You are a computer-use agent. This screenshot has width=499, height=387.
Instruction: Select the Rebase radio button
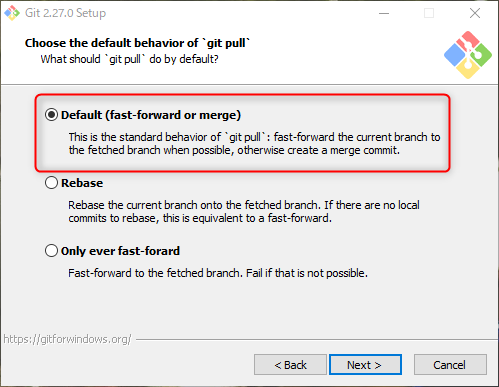51,183
